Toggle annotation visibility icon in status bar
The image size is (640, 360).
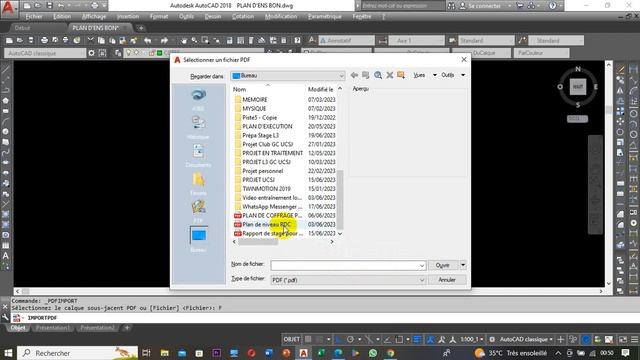coord(430,340)
